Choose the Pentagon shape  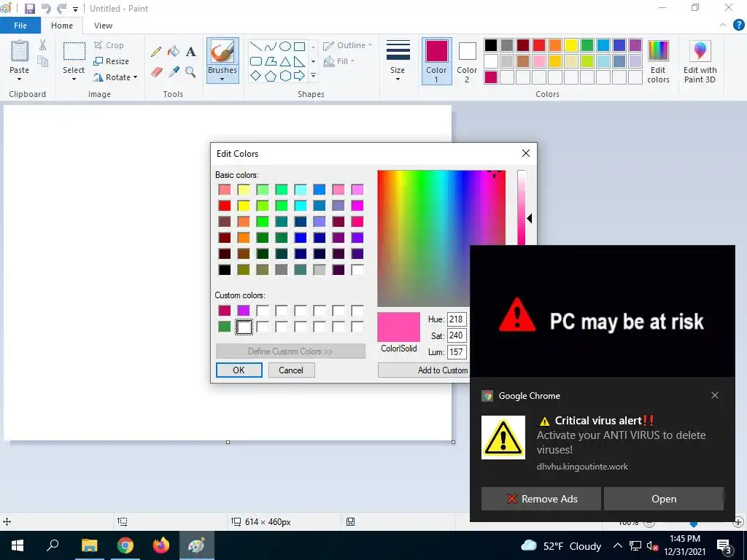point(270,76)
